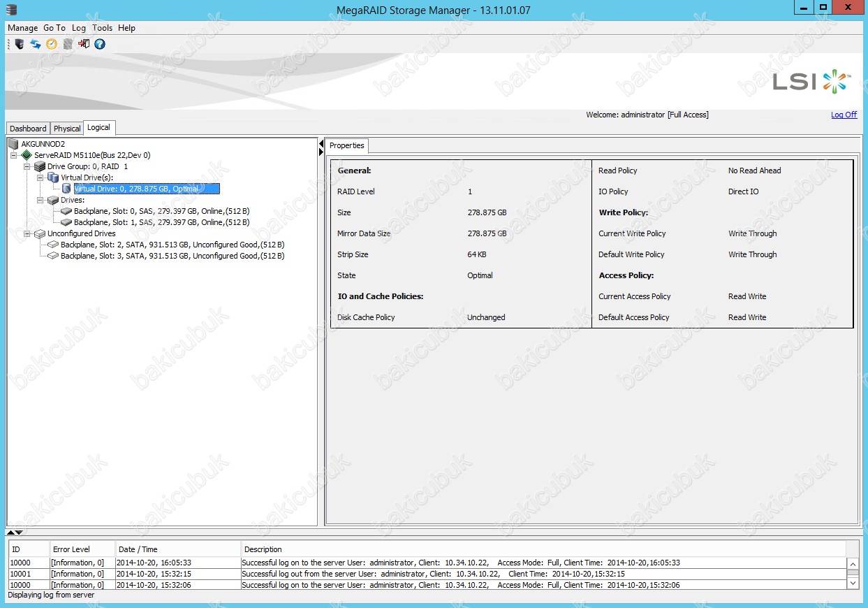Open the Help menu
The image size is (868, 608).
click(126, 28)
